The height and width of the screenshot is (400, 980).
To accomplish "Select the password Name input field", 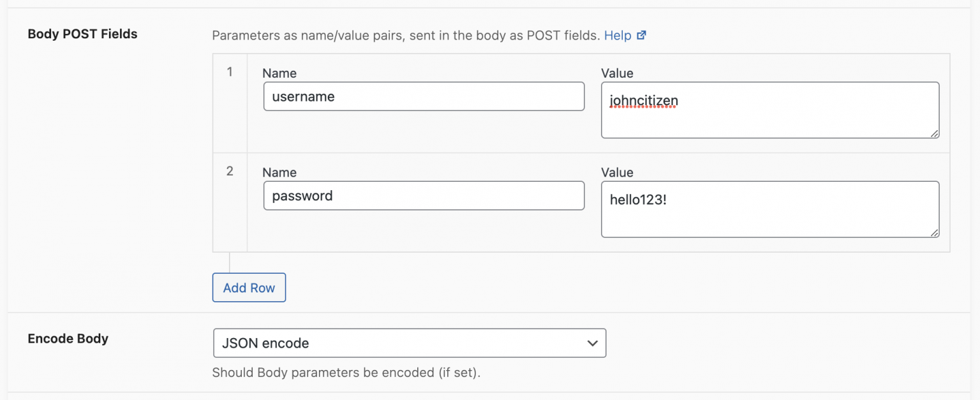I will tap(424, 195).
